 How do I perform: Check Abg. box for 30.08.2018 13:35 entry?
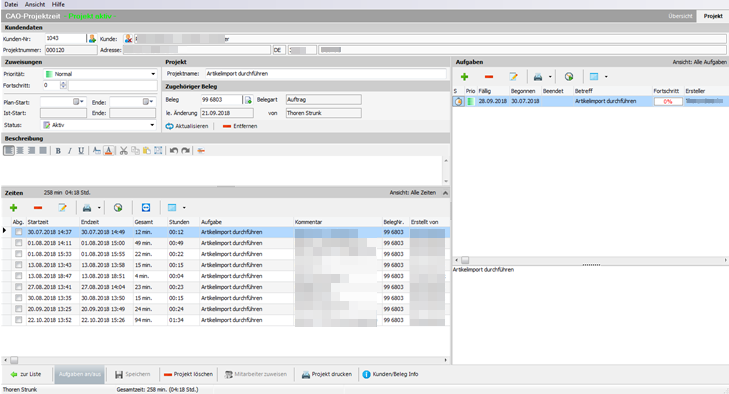click(x=18, y=298)
